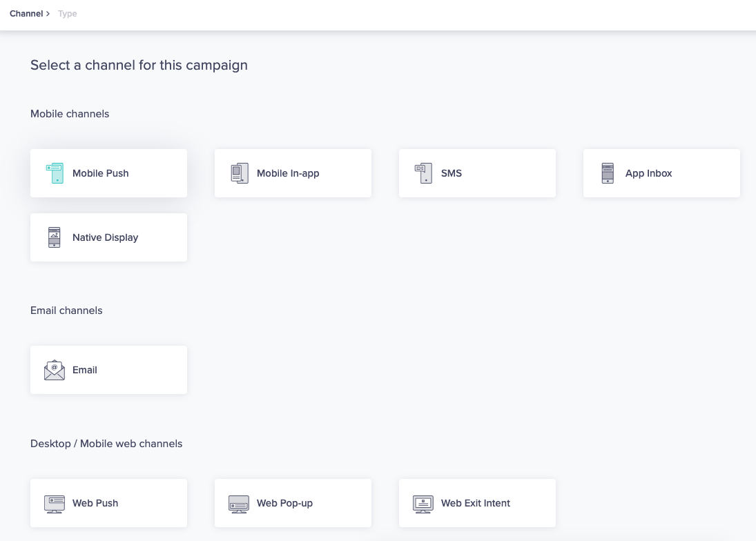Select the Web Exit Intent label
This screenshot has width=756, height=541.
pyautogui.click(x=476, y=503)
